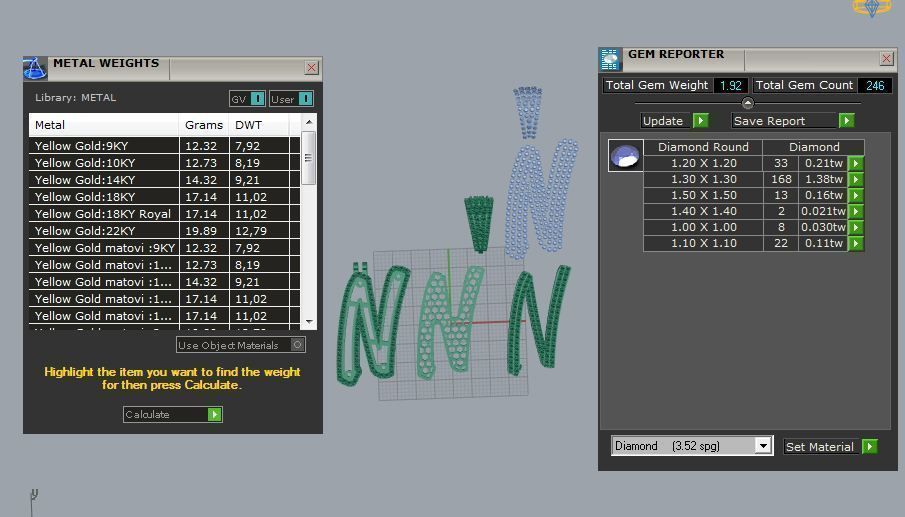The height and width of the screenshot is (517, 905).
Task: Click green arrow for 1.00 X 1.00 row
Action: (x=856, y=227)
